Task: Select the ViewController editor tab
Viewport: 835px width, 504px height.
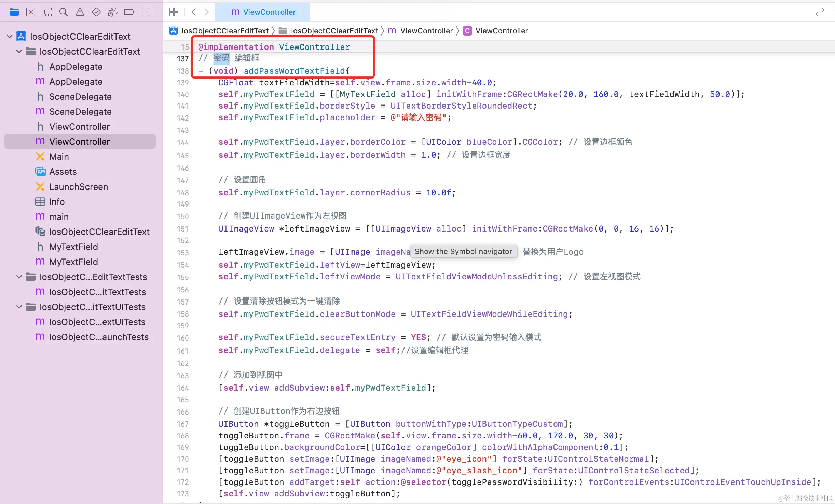Action: 263,12
